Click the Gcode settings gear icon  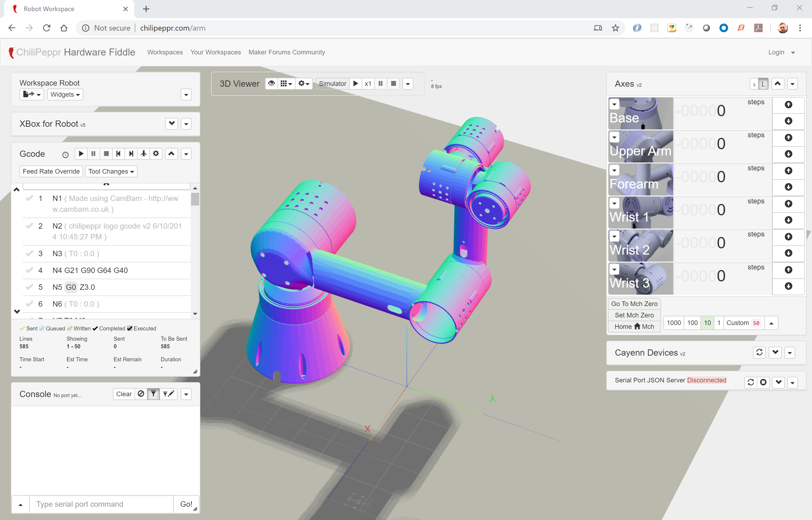pos(156,154)
